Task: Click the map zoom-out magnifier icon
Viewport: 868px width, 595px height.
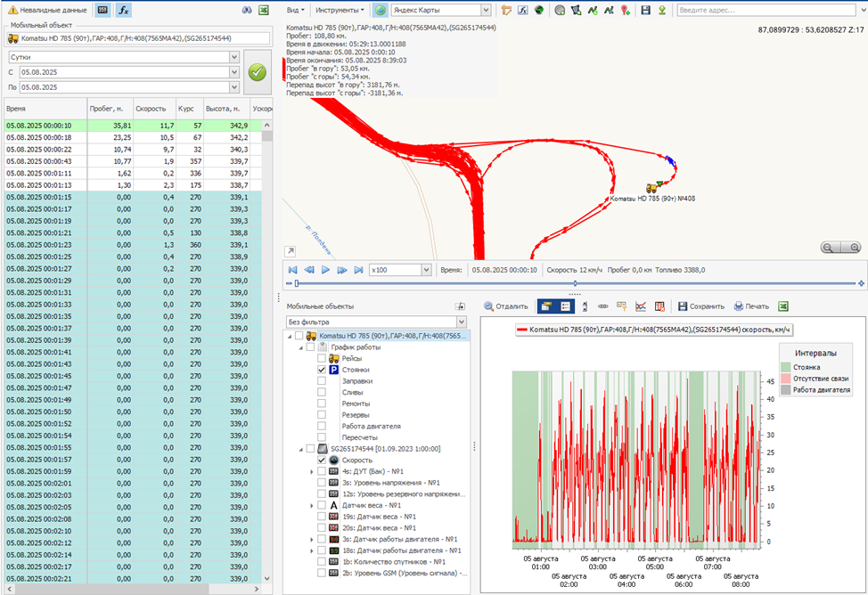Action: 829,248
